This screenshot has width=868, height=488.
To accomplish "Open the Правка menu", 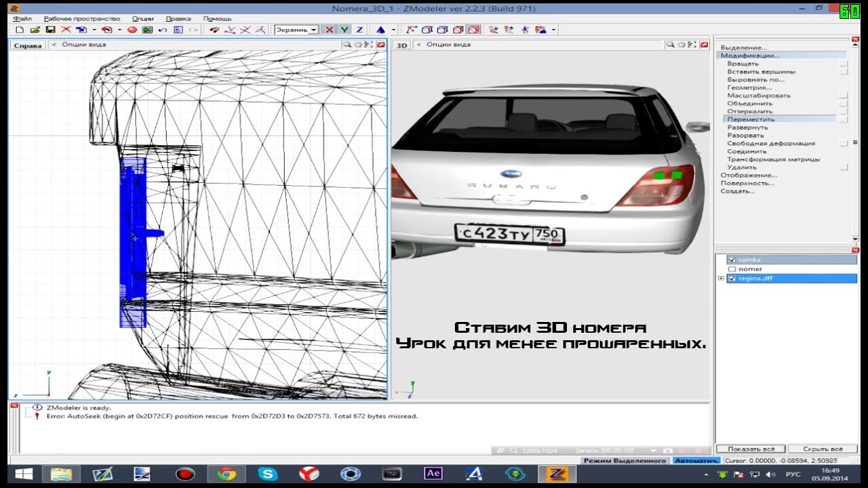I will (x=178, y=18).
